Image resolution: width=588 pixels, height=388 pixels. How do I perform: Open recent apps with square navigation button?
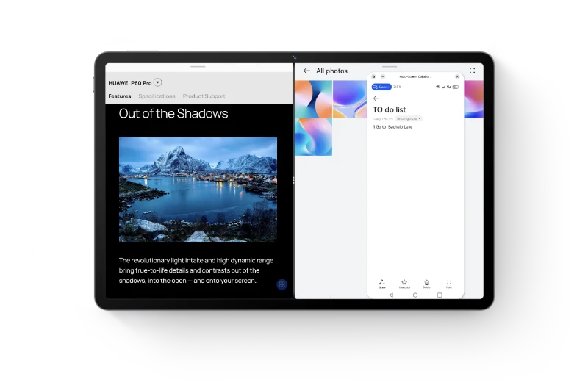tap(440, 295)
